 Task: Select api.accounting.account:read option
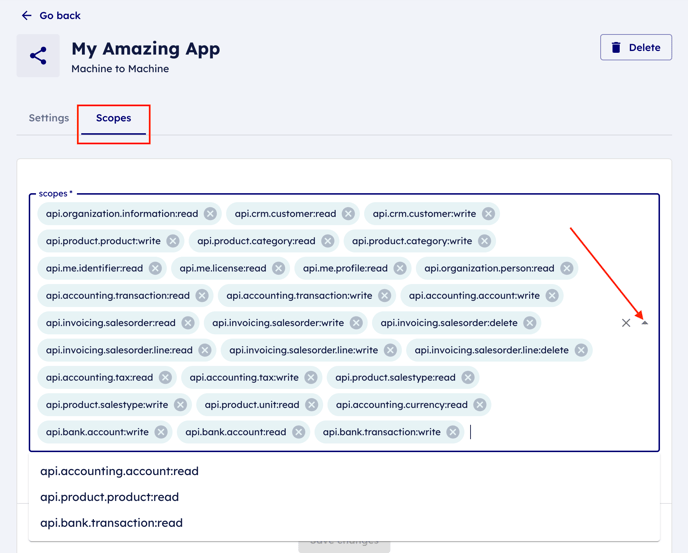pos(119,471)
